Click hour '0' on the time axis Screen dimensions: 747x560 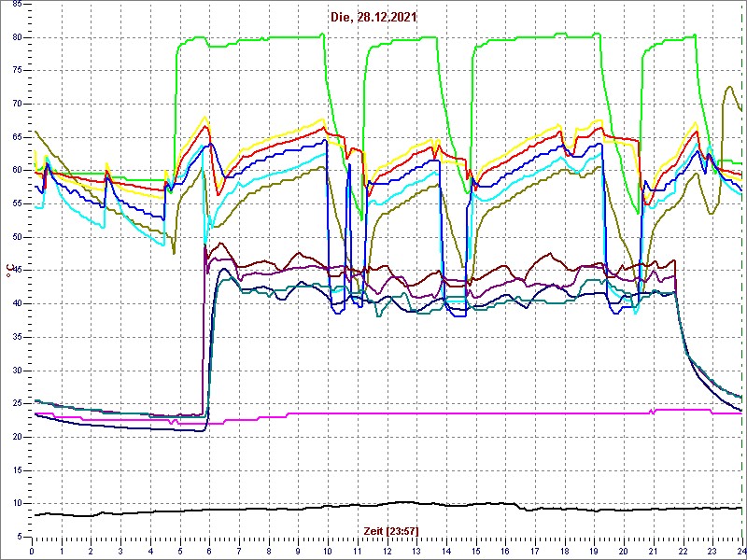pos(32,551)
